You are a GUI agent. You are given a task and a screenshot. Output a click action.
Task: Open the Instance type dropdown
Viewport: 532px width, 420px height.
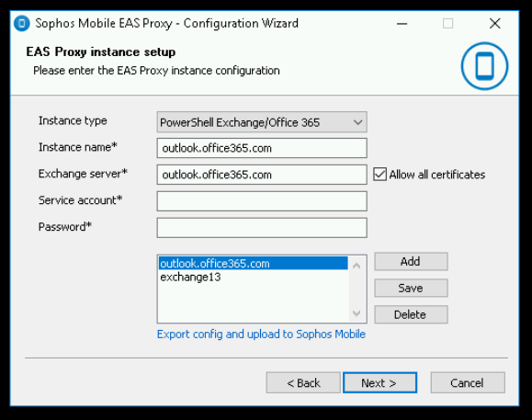coord(262,122)
